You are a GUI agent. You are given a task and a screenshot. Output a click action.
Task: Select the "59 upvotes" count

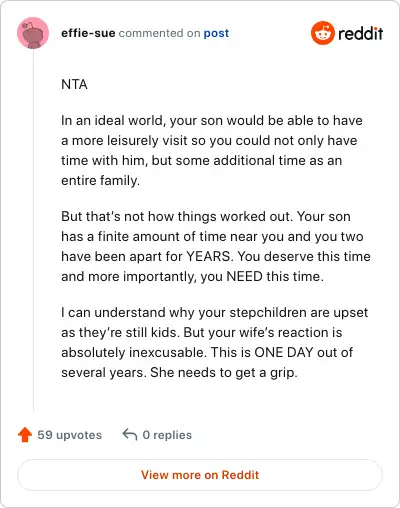pyautogui.click(x=69, y=435)
